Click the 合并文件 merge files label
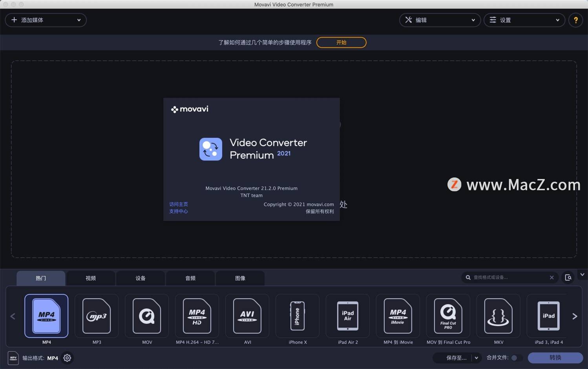588x369 pixels. pyautogui.click(x=497, y=358)
